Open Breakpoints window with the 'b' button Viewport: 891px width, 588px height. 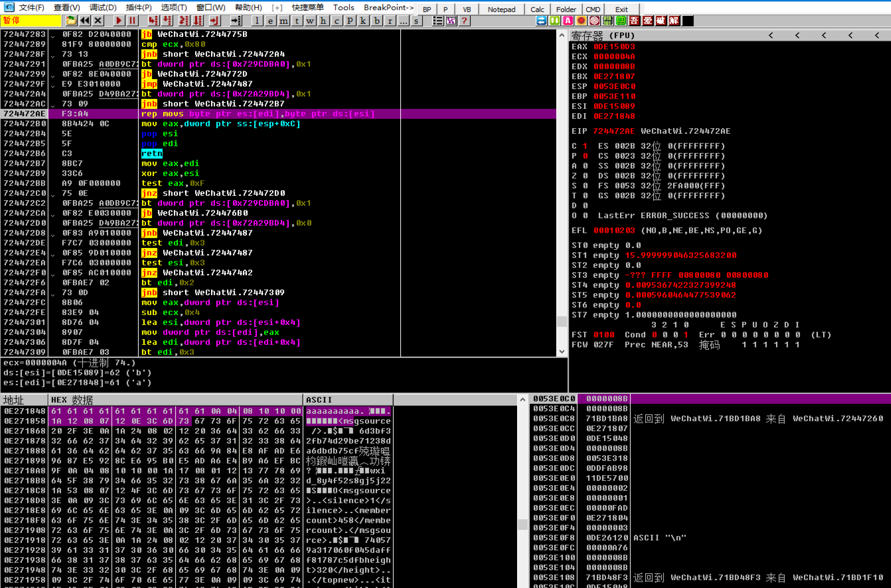tap(377, 21)
